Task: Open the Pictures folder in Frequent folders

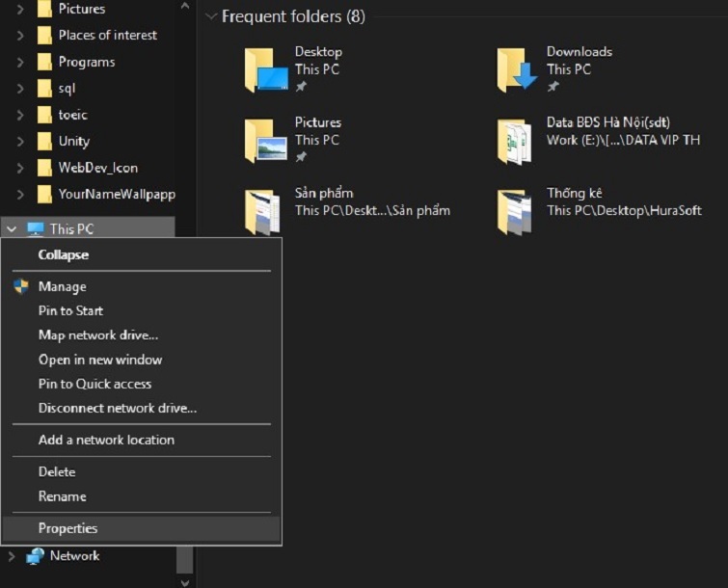Action: pos(265,140)
